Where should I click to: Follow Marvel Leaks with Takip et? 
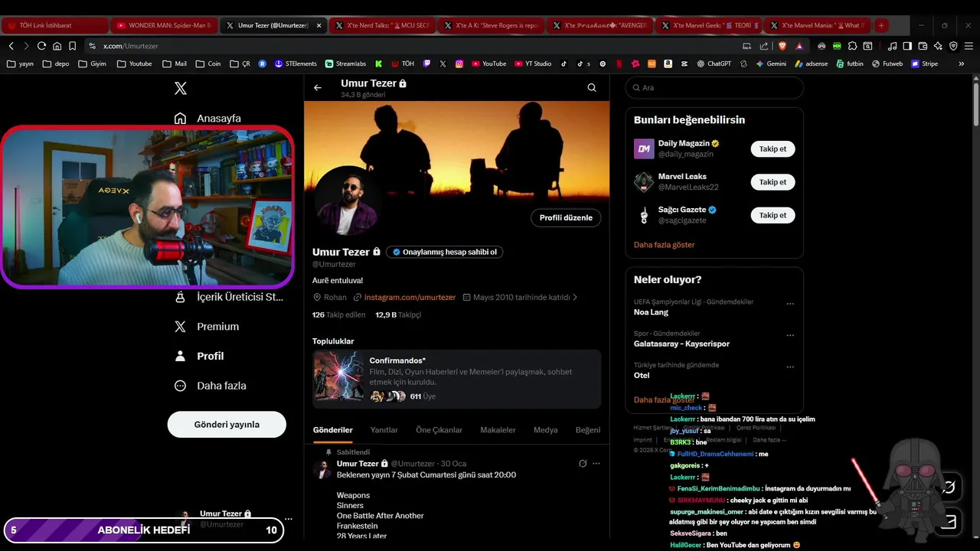tap(773, 182)
